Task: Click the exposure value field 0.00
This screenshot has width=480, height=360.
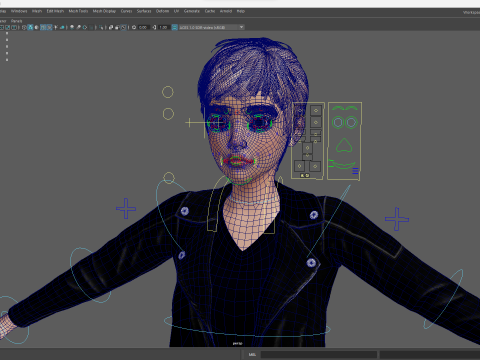Action: pyautogui.click(x=143, y=27)
